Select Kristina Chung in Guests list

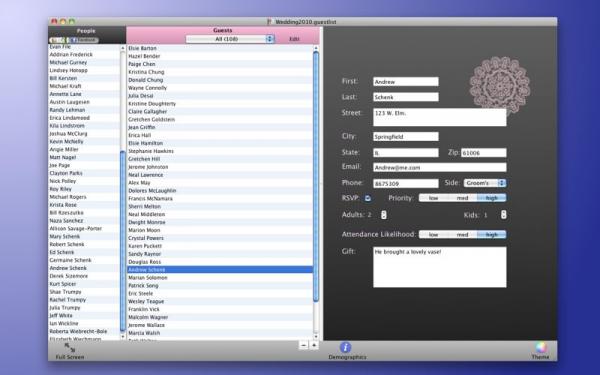tap(220, 72)
